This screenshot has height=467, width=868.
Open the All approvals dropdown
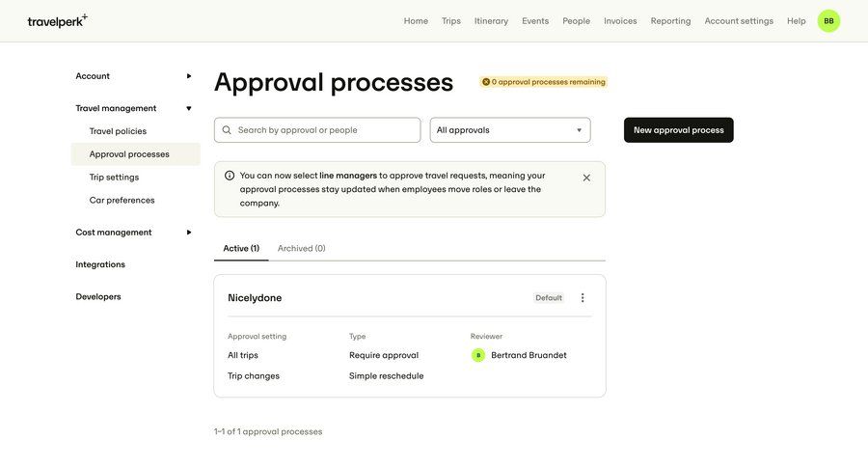(x=510, y=130)
